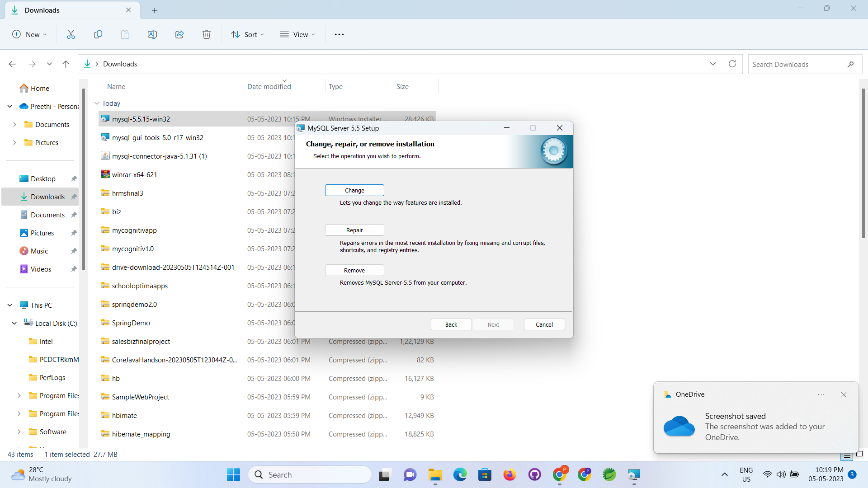868x488 pixels.
Task: Click the Copy icon in toolbar
Action: 98,34
